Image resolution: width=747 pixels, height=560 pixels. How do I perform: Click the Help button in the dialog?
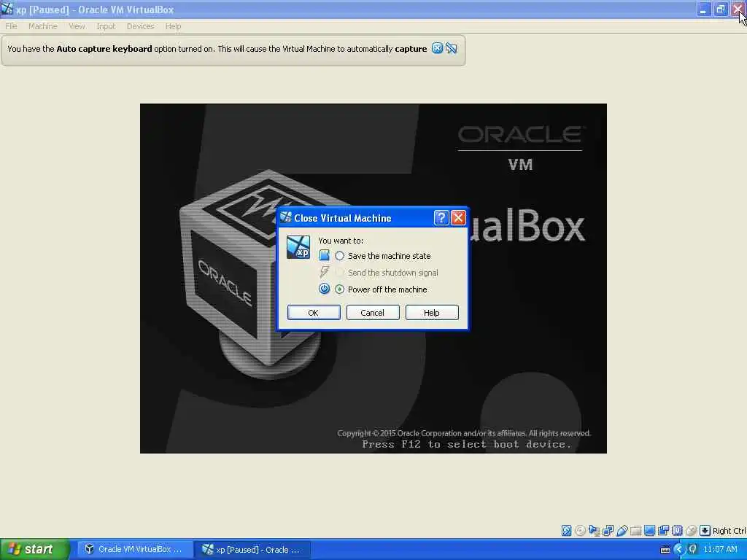pyautogui.click(x=432, y=312)
